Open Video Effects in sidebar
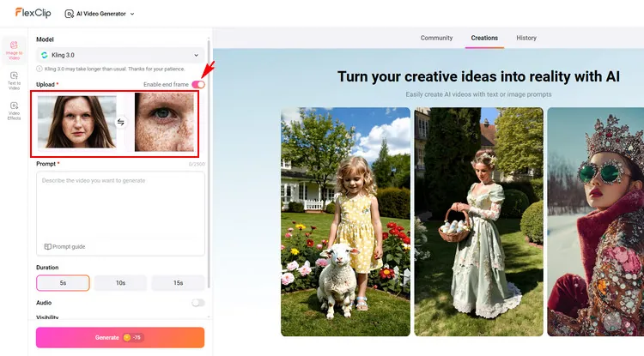644x356 pixels. coord(14,111)
